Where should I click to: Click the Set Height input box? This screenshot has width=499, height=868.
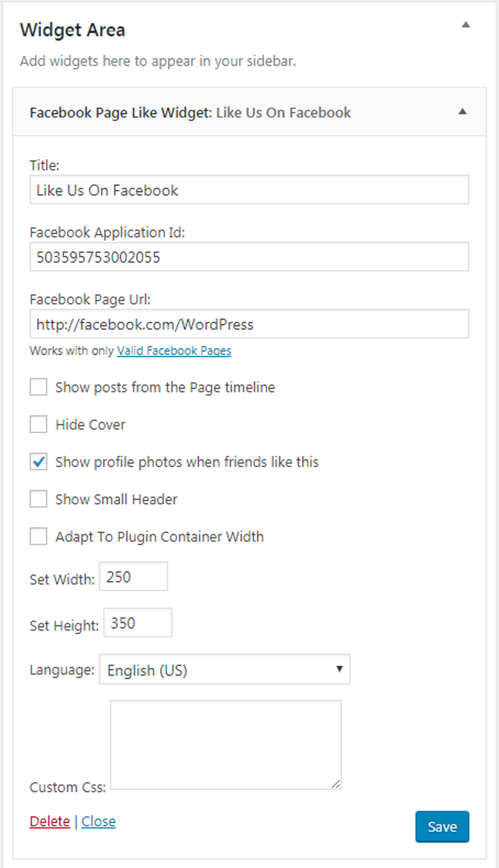click(x=137, y=623)
